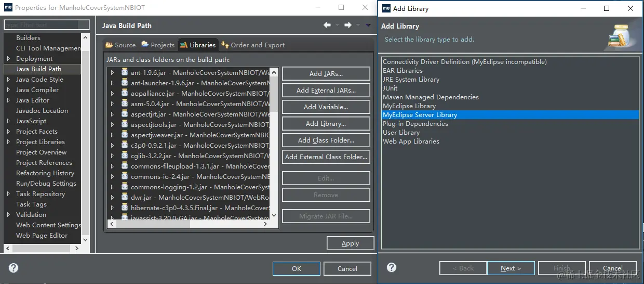Viewport: 644px width, 284px height.
Task: Select Web Page Editor in sidebar
Action: [x=42, y=236]
